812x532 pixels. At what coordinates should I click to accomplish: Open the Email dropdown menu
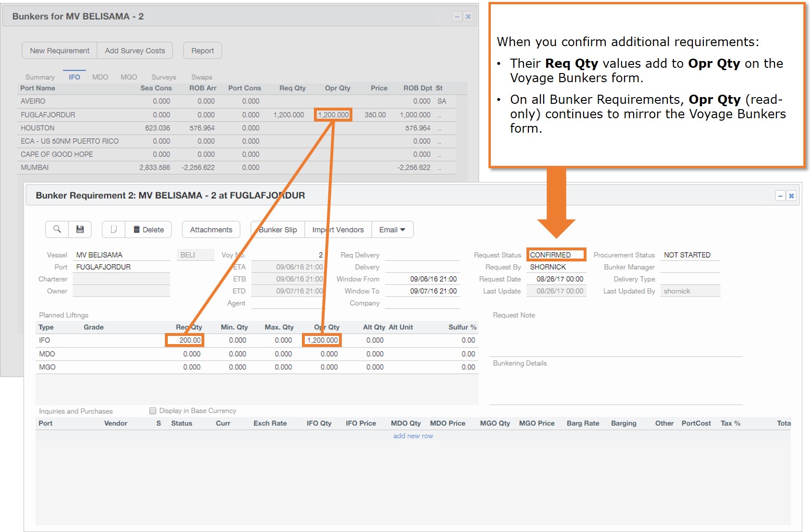coord(392,230)
